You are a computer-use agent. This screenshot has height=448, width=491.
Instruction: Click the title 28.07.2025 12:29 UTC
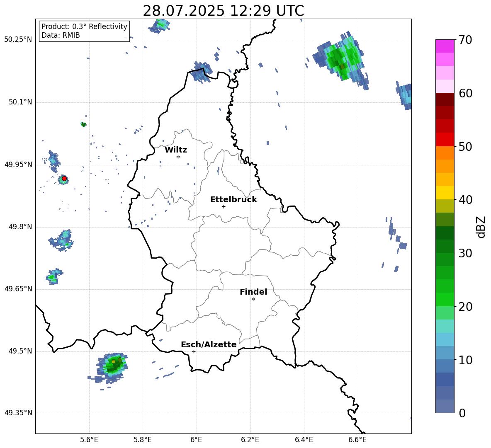223,11
